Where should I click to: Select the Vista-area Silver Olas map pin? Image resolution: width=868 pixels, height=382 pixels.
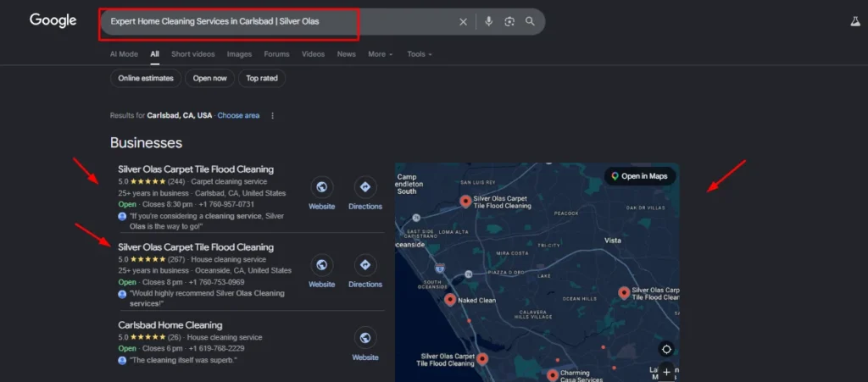coord(624,293)
